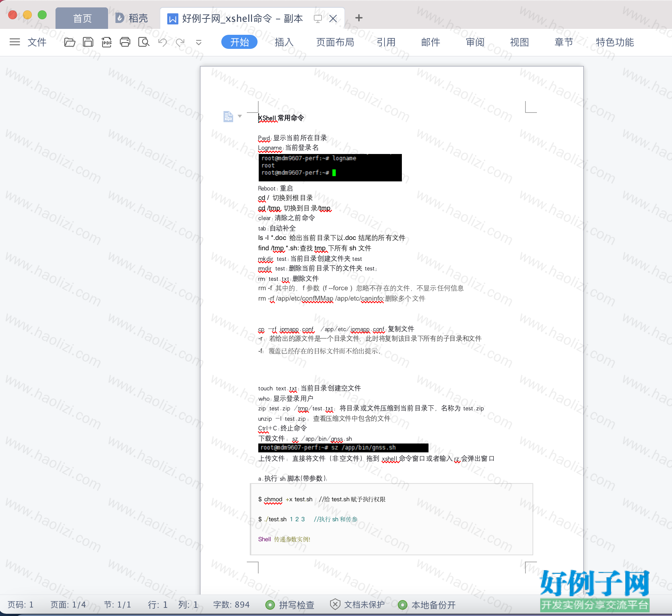Click the 'tab: 自动补全' line
This screenshot has width=672, height=616.
[x=277, y=228]
